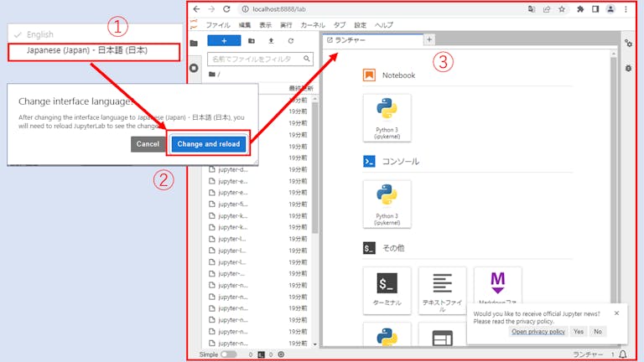Image resolution: width=644 pixels, height=362 pixels.
Task: Create new Markdown file launcher tile
Action: (497, 286)
